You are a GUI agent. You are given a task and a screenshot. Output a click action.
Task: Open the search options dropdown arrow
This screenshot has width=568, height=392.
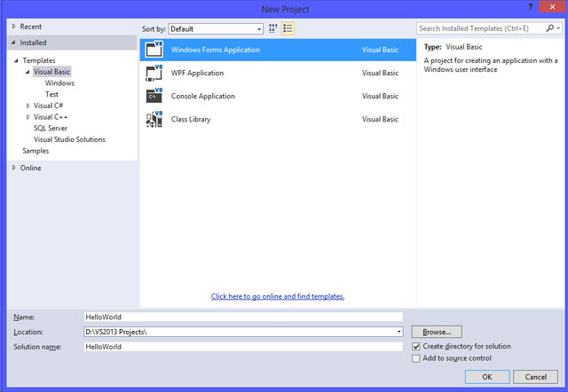pyautogui.click(x=558, y=28)
